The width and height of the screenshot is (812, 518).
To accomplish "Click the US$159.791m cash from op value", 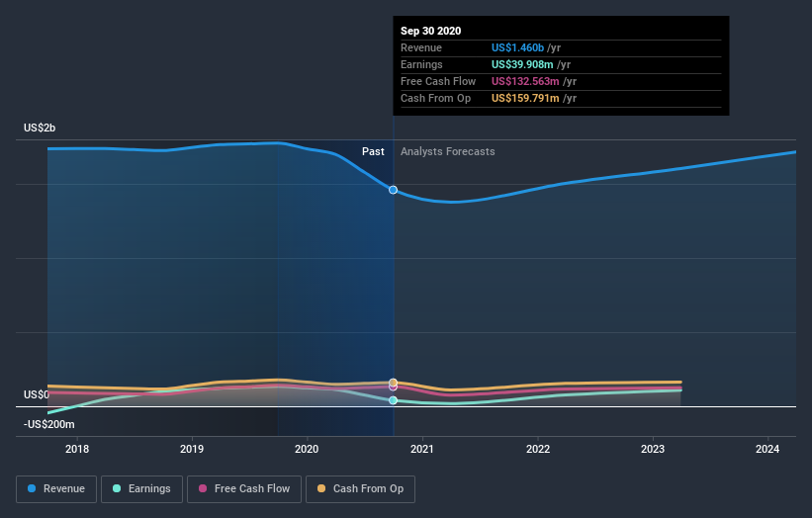I will tap(525, 98).
